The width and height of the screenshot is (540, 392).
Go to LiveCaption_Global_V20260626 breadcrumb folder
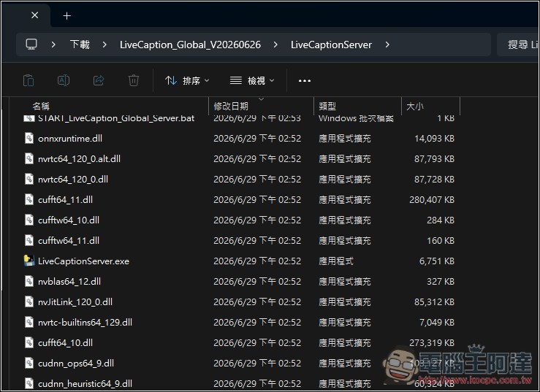coord(190,45)
